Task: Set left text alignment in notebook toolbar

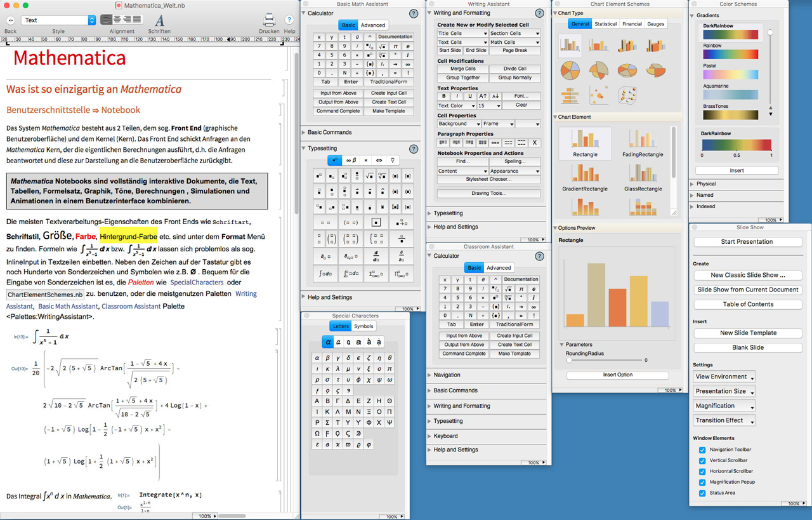Action: pyautogui.click(x=106, y=20)
